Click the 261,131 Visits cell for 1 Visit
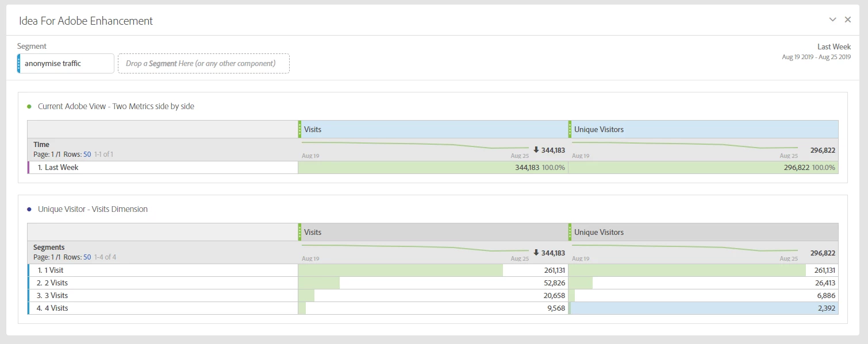The width and height of the screenshot is (868, 344). point(433,270)
